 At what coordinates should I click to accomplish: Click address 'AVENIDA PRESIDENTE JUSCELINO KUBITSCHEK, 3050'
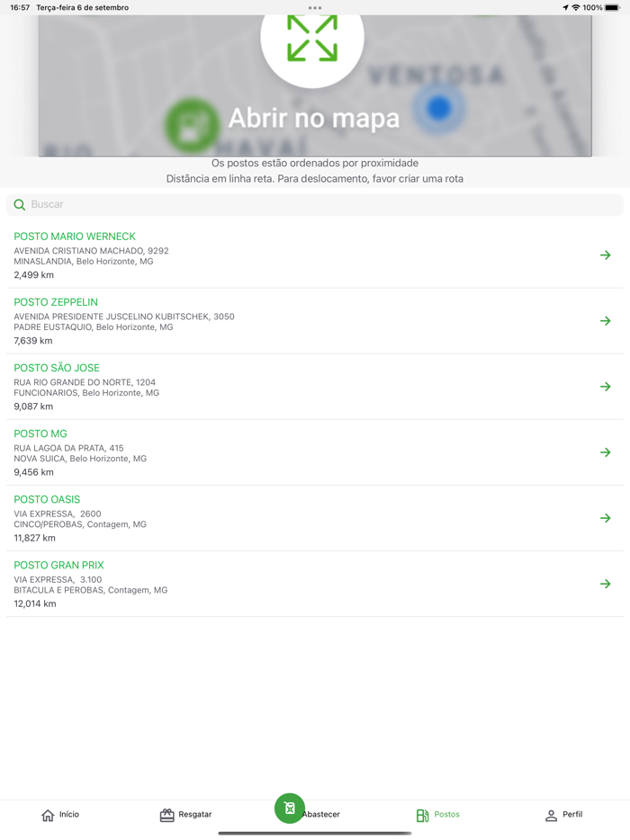[x=124, y=317]
